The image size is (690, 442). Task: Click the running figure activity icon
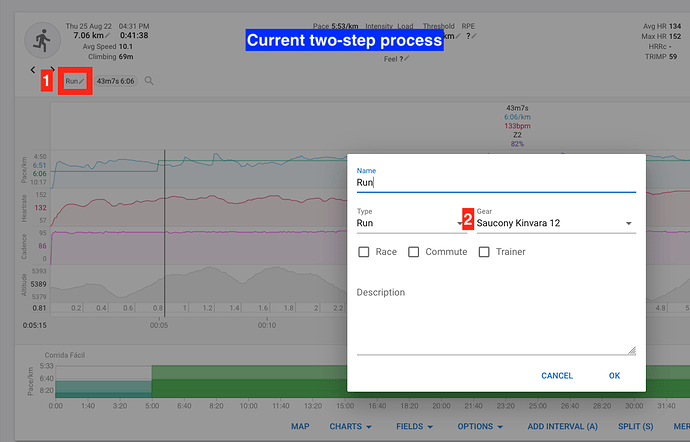[42, 41]
